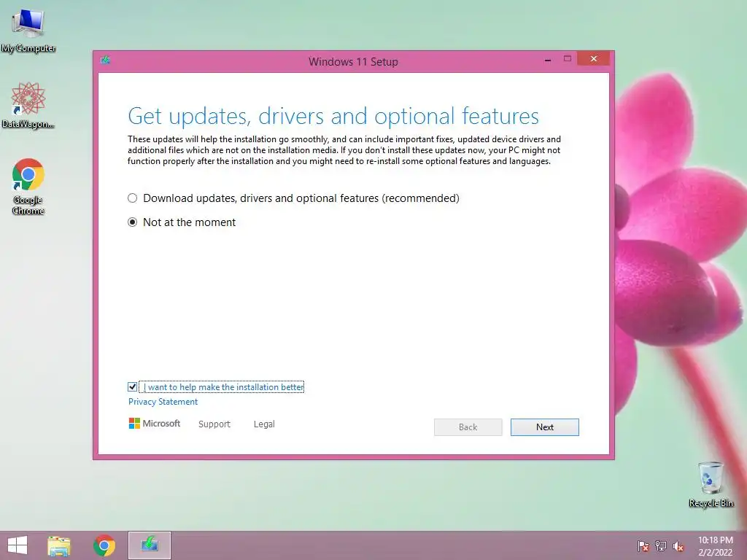747x560 pixels.
Task: Click the Next button
Action: pos(544,427)
